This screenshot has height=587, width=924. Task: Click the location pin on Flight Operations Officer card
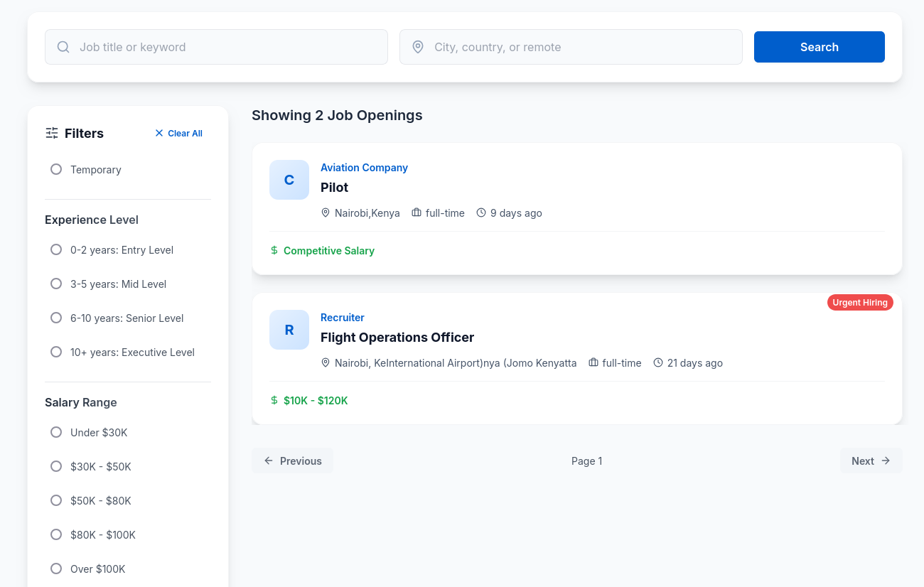click(326, 362)
